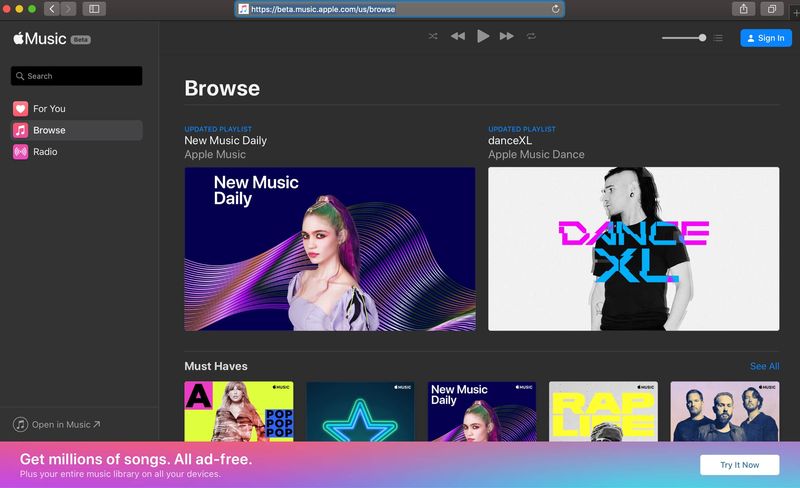Screen dimensions: 800x488
Task: Toggle repeat mode
Action: [531, 36]
